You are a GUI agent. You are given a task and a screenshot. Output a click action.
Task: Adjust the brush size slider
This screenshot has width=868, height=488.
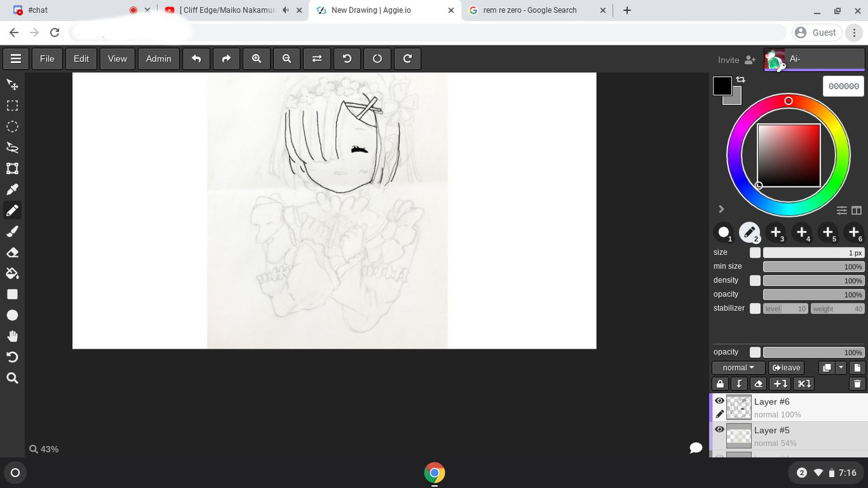coord(814,253)
